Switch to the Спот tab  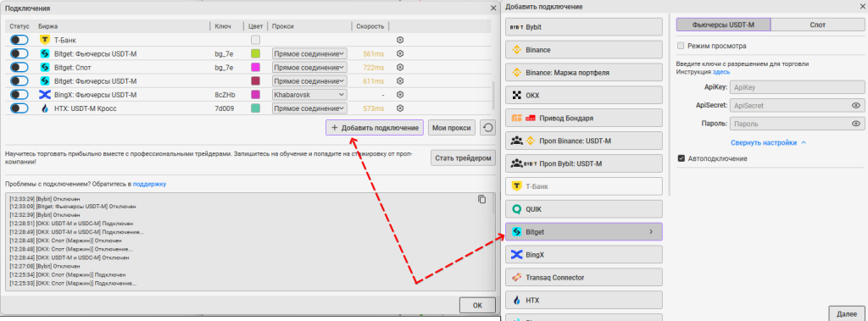pyautogui.click(x=818, y=25)
